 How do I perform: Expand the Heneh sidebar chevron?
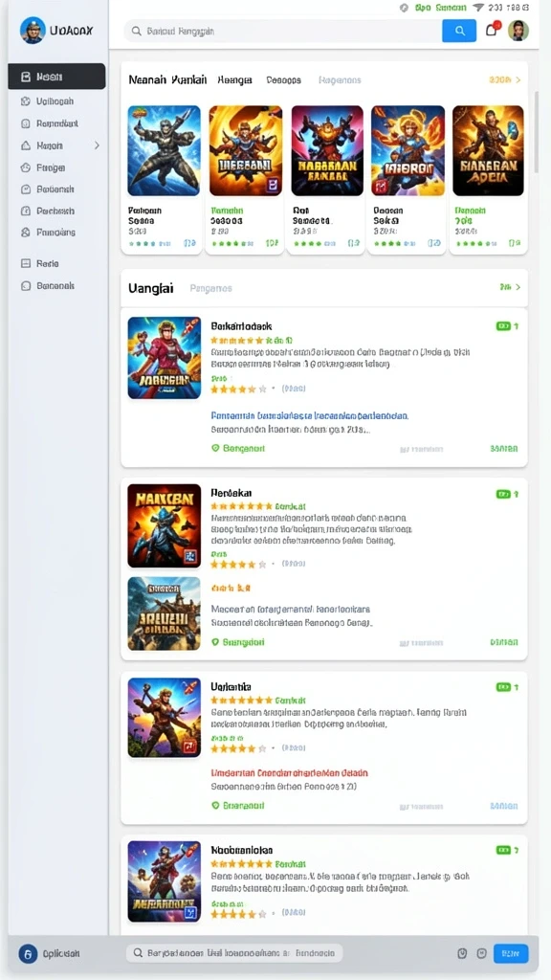pos(97,145)
